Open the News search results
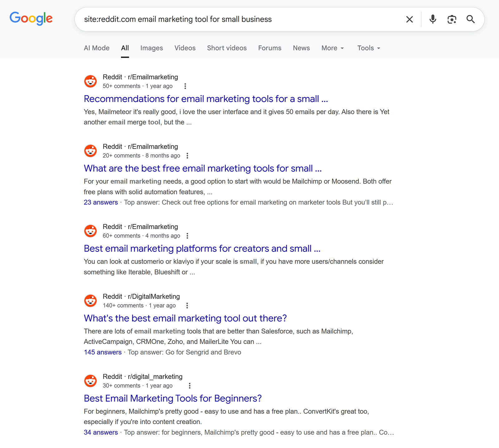This screenshot has height=448, width=499. (x=301, y=48)
